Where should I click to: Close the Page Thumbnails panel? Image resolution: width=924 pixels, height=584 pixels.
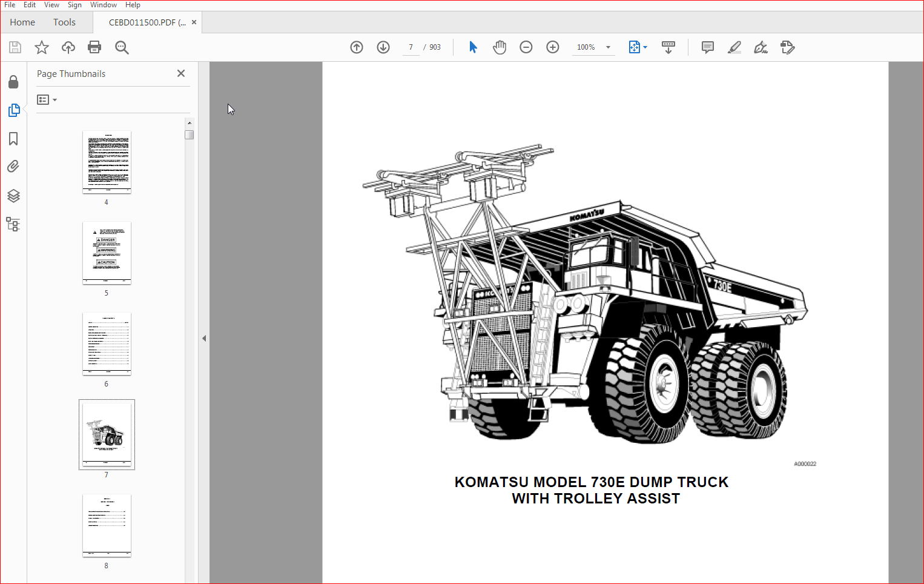point(181,73)
